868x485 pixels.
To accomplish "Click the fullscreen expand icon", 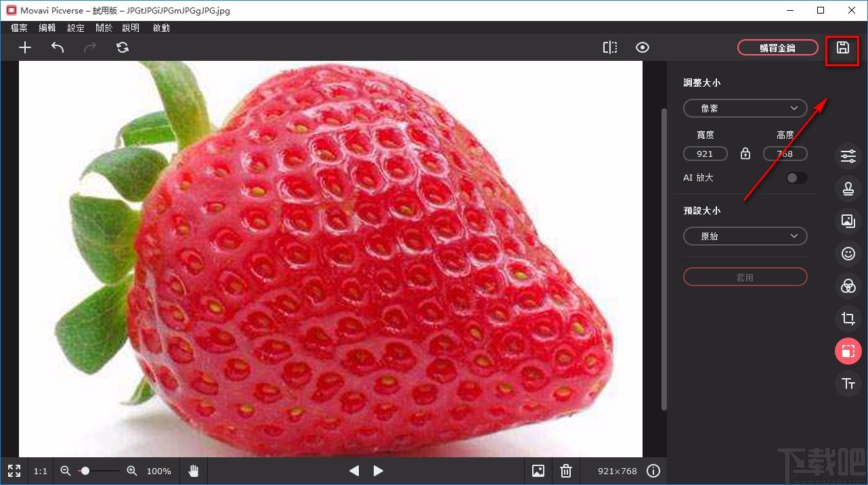I will [14, 471].
